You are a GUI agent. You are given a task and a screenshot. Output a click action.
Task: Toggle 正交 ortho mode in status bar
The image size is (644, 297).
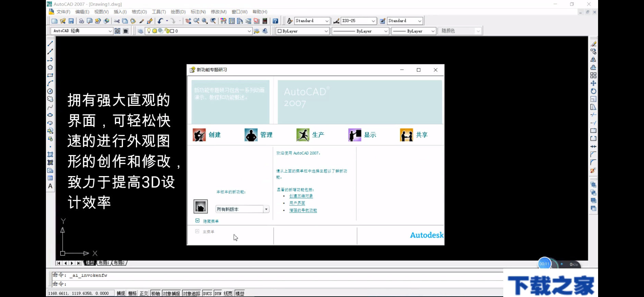point(144,294)
